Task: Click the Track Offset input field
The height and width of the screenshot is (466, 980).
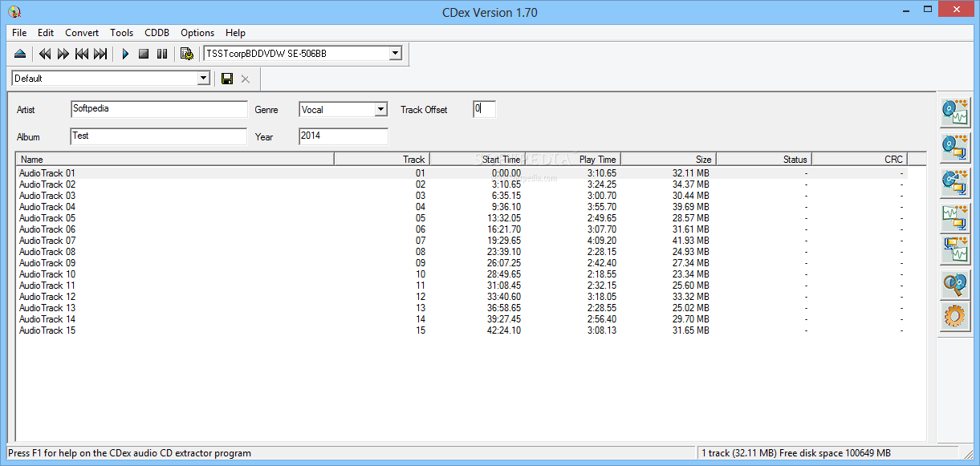Action: 484,109
